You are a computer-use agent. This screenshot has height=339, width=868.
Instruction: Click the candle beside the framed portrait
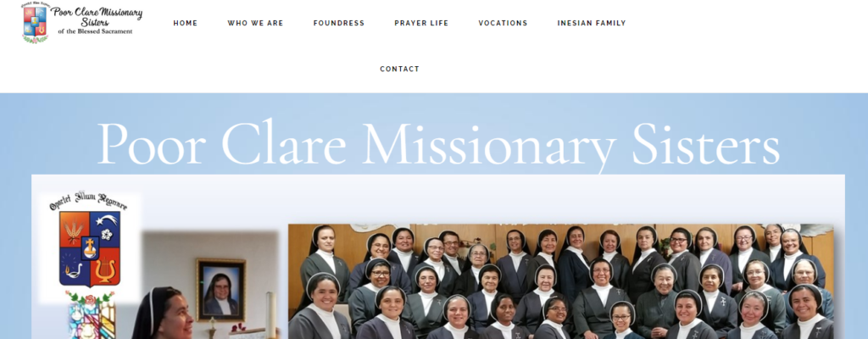[271, 314]
